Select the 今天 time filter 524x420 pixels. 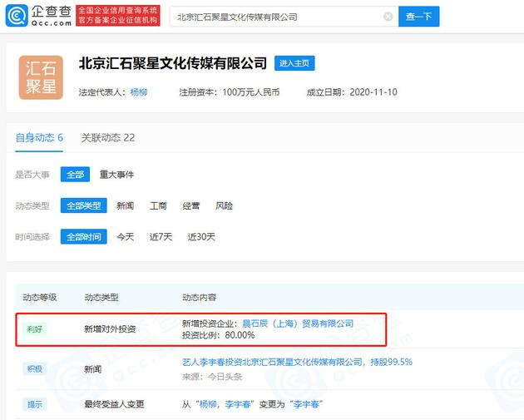126,237
